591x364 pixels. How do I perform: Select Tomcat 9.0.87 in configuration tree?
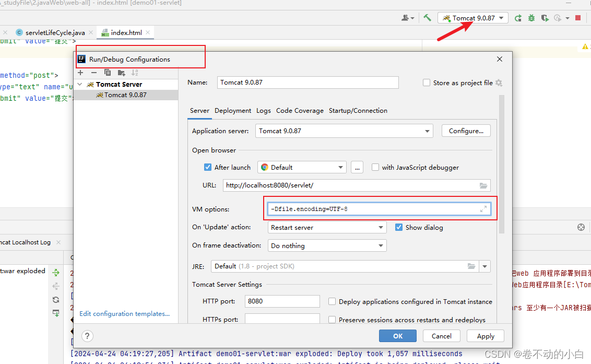(x=125, y=95)
